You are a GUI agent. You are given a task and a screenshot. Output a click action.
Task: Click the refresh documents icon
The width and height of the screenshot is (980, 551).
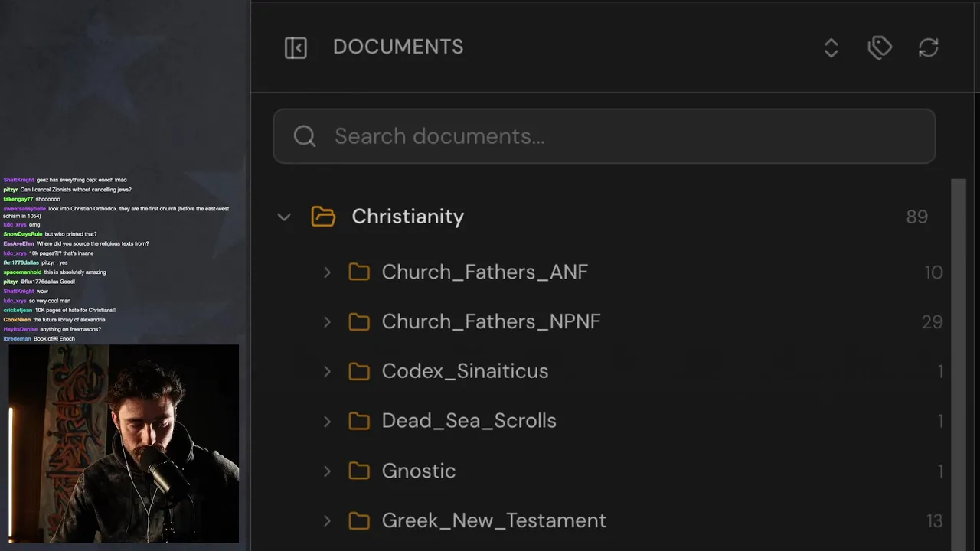[928, 47]
